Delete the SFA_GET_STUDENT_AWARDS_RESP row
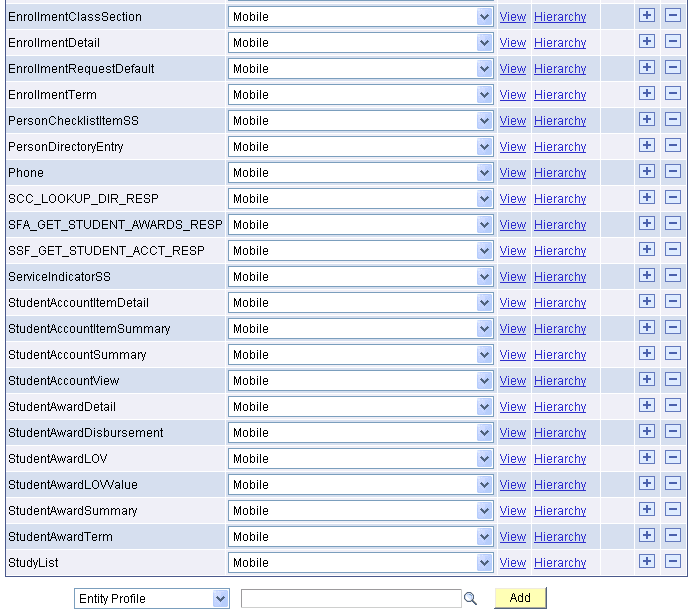Image resolution: width=693 pixels, height=614 pixels. 673,223
